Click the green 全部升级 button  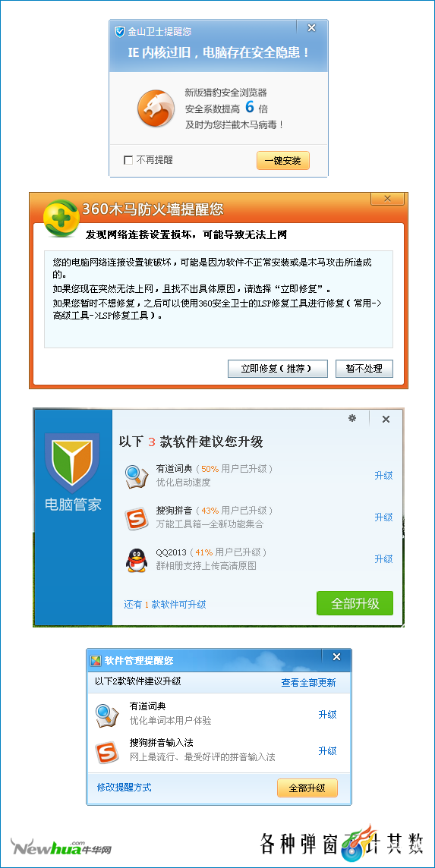click(355, 603)
